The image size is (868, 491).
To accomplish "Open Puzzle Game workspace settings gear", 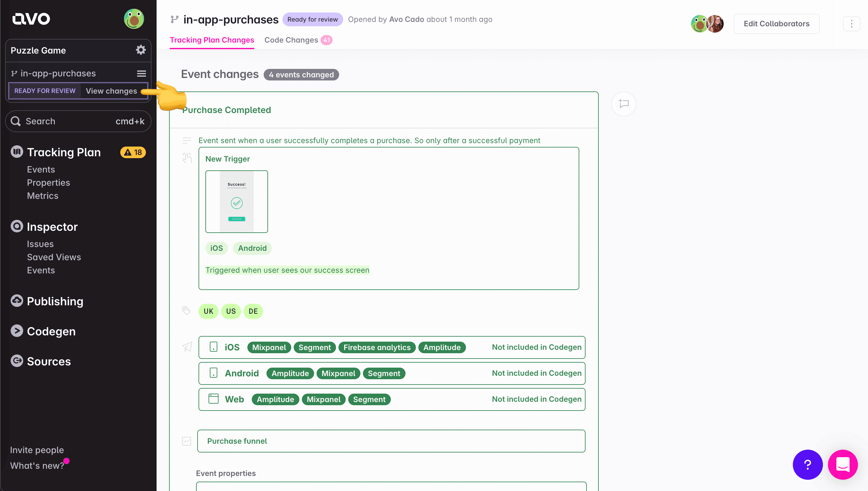I will (x=141, y=50).
